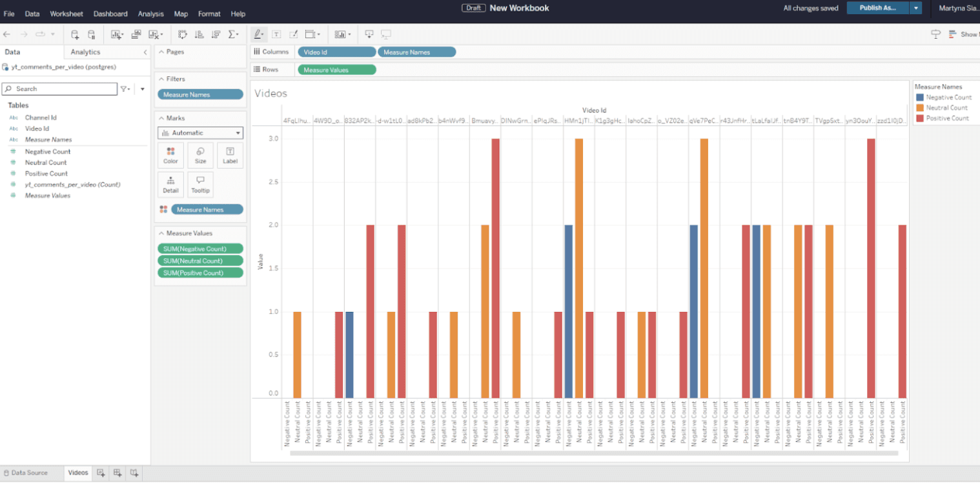Click the Swap Rows and Columns icon

click(182, 34)
